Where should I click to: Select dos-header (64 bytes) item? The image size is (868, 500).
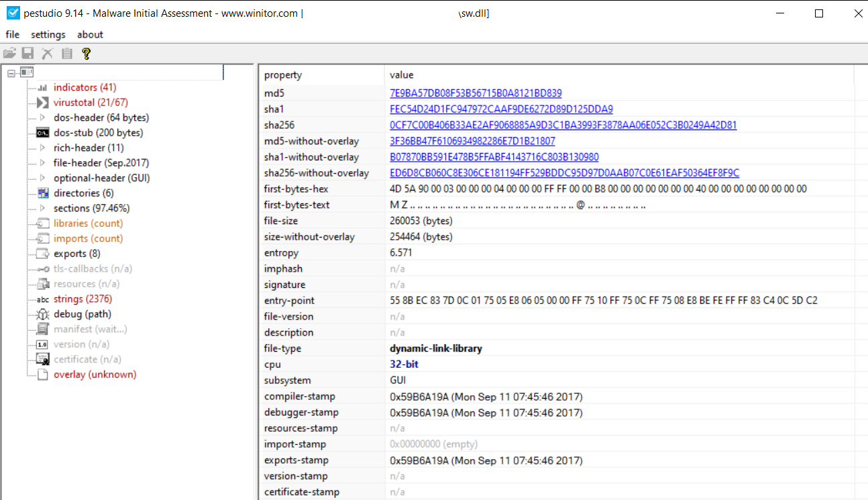point(101,117)
